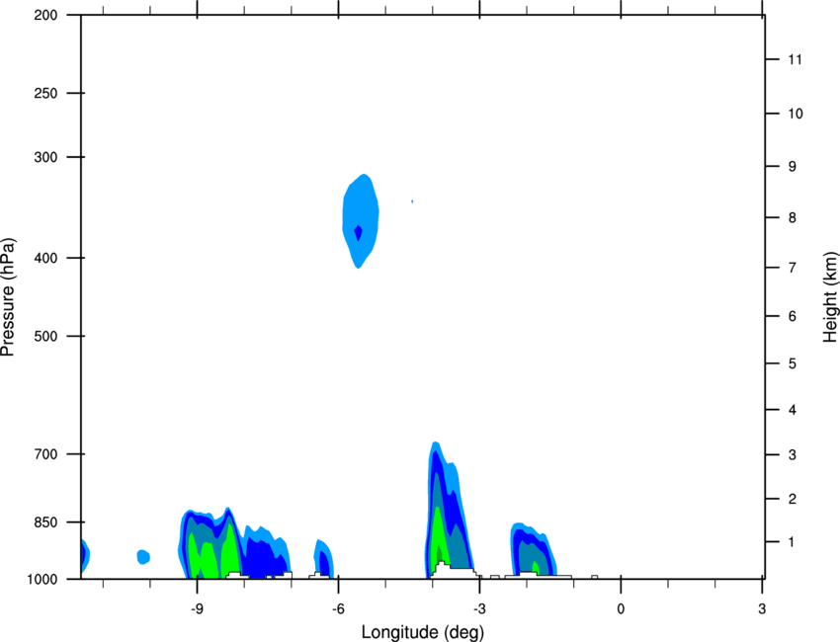Click the -3 longitude tick label
The height and width of the screenshot is (642, 840).
[479, 609]
